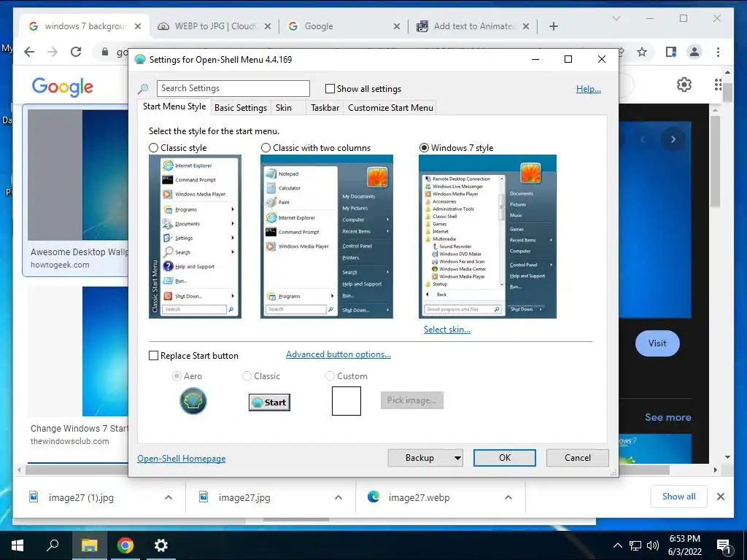
Task: Expand options for image27.jpg download
Action: [x=338, y=497]
